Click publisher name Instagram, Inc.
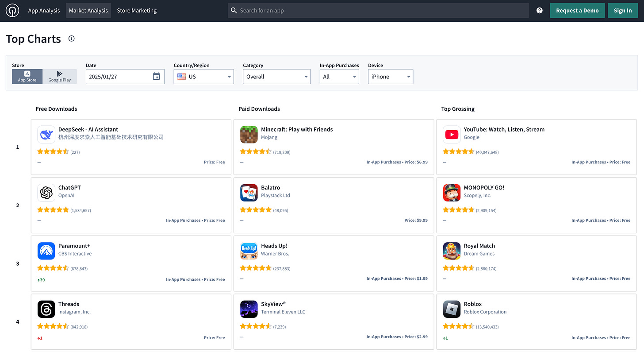Screen dimensions: 644x352 pyautogui.click(x=74, y=312)
